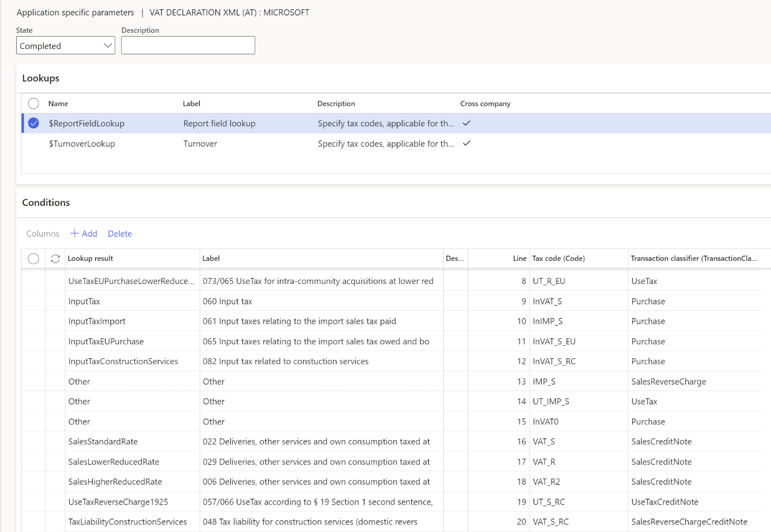Click the Tax code (Code) column header
Viewport: 771px width, 532px height.
[558, 258]
